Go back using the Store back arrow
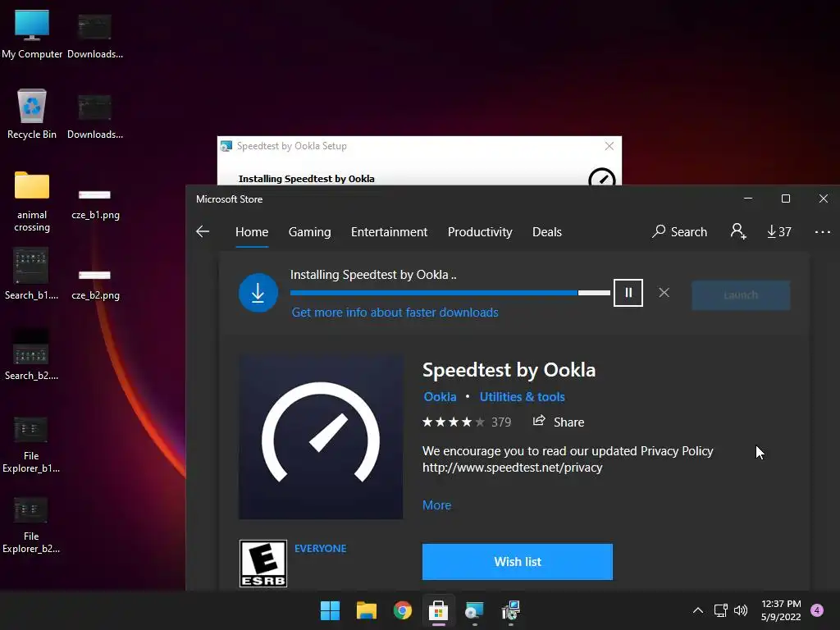840x630 pixels. (203, 231)
